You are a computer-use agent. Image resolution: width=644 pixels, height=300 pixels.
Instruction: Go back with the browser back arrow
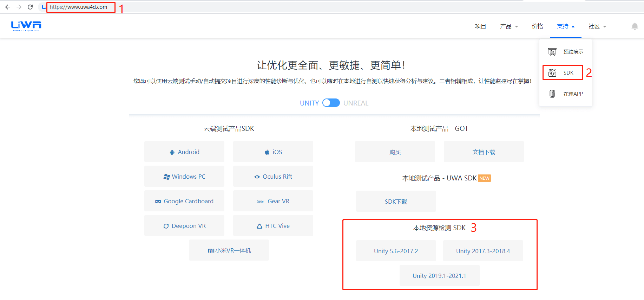point(8,7)
